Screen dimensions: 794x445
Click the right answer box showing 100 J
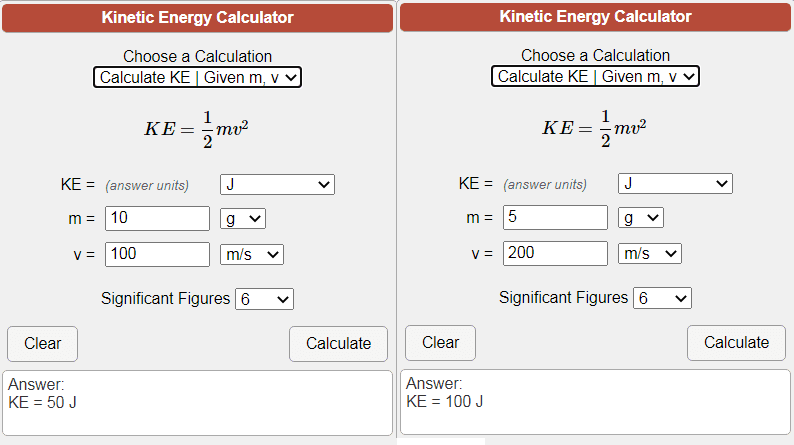tap(595, 403)
